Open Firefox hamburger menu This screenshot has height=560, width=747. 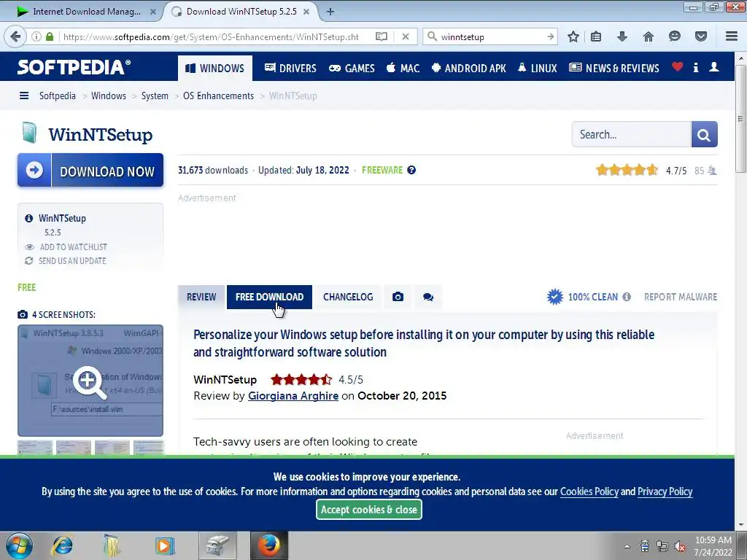732,36
